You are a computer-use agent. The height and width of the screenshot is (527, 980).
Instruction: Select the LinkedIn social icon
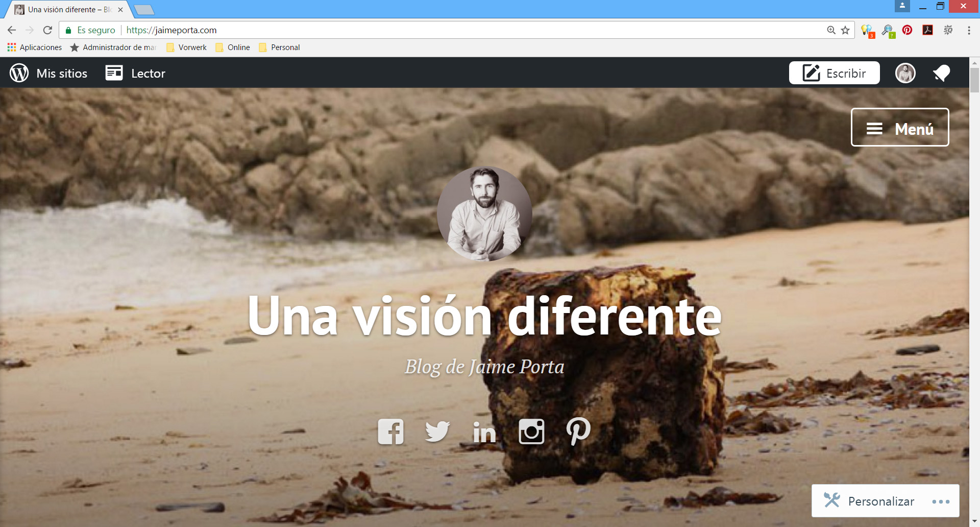point(484,432)
